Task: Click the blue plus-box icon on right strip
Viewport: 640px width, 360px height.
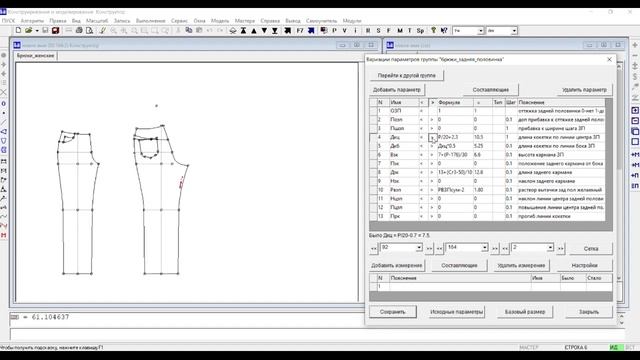Action: (635, 111)
